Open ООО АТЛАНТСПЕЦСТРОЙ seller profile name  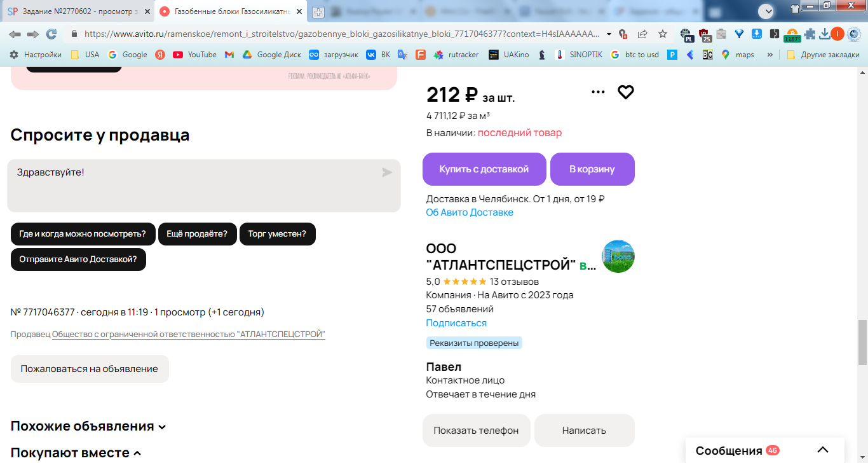click(511, 256)
